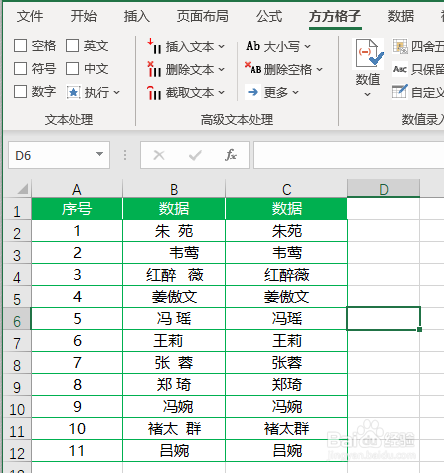This screenshot has width=444, height=473.
Task: Click cell B2 containing 朱 苑
Action: 174,231
